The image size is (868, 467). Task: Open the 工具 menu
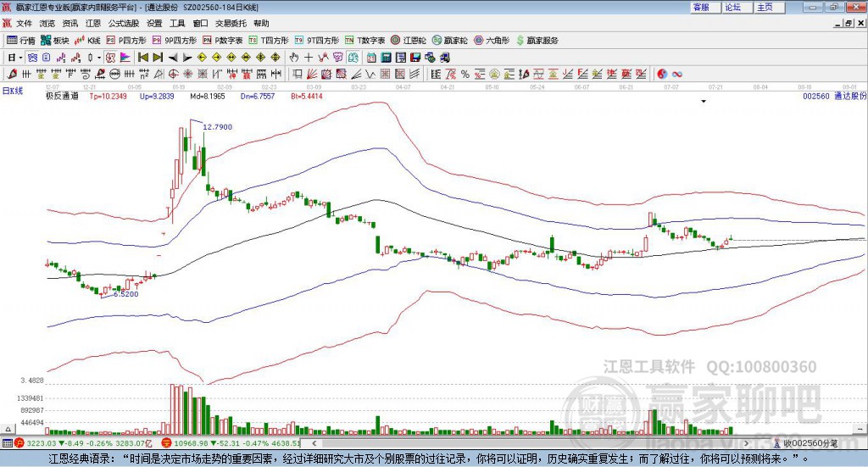(177, 23)
